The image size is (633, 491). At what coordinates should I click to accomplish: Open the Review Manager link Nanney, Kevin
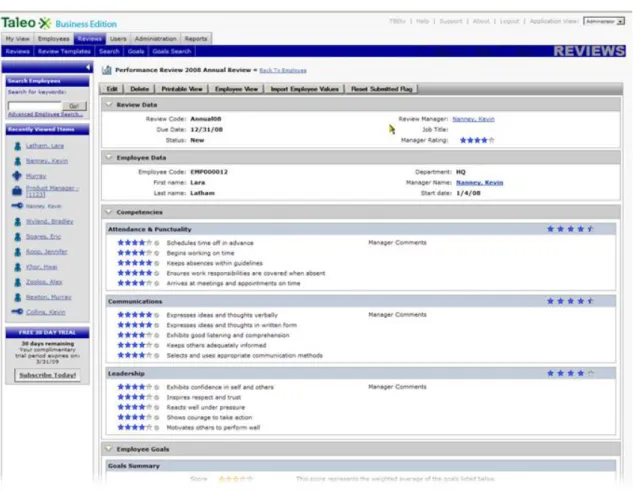click(x=474, y=119)
